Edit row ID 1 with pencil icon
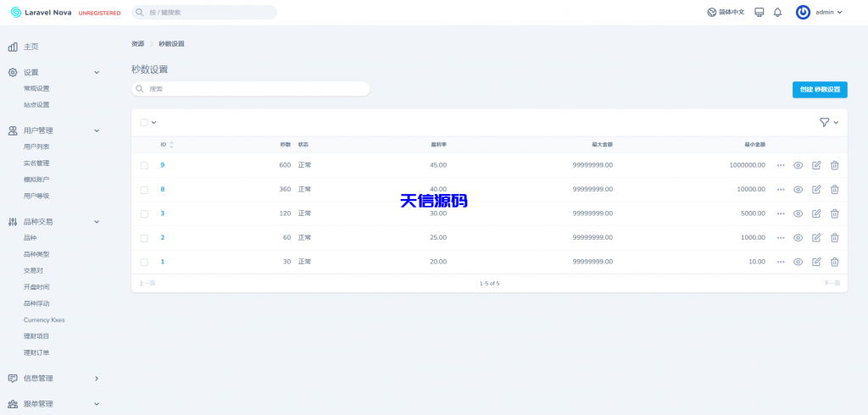 (816, 262)
